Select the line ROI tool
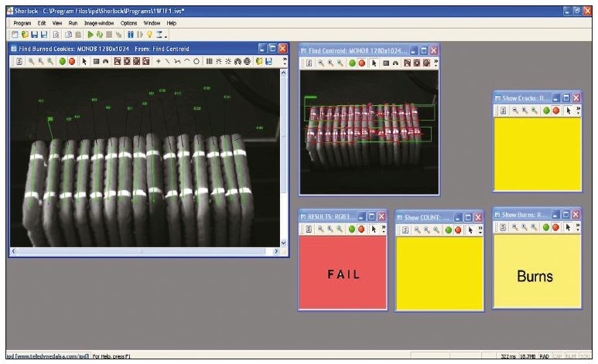 tap(167, 61)
